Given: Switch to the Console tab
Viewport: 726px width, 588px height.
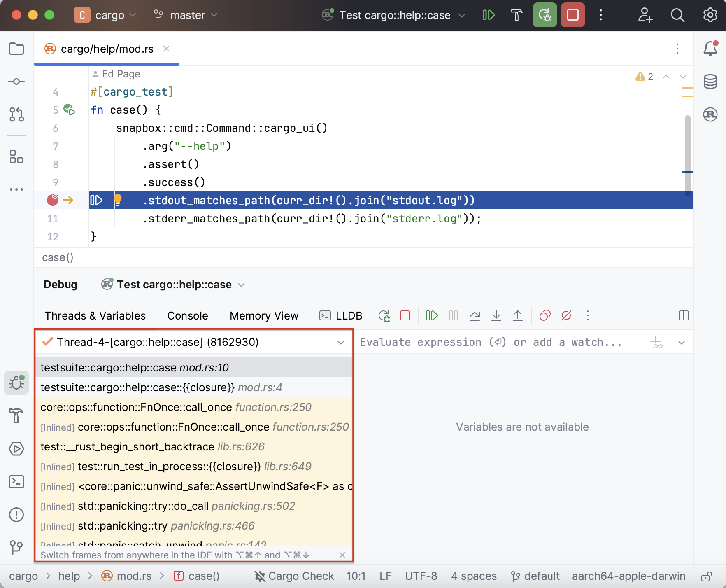Looking at the screenshot, I should (187, 316).
